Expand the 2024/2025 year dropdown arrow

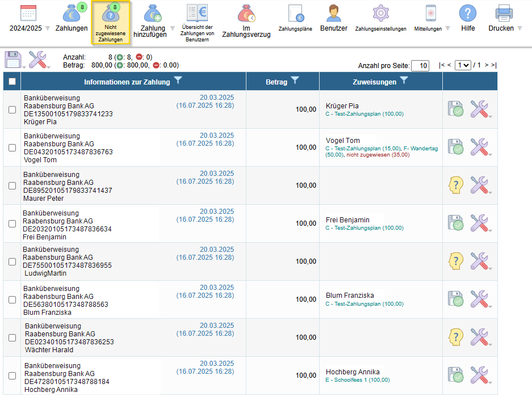(x=48, y=28)
